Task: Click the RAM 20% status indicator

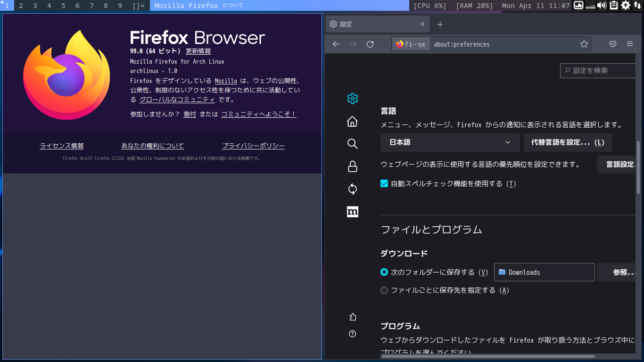Action: (x=474, y=6)
